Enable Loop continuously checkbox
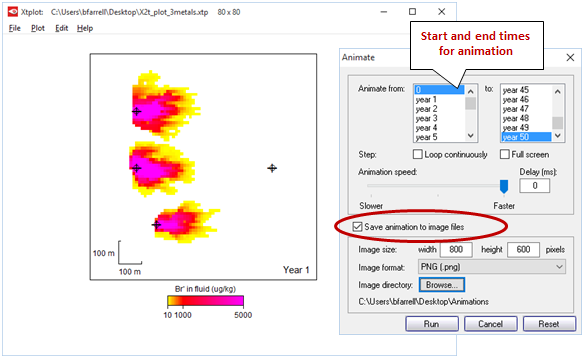The height and width of the screenshot is (360, 585). 418,154
